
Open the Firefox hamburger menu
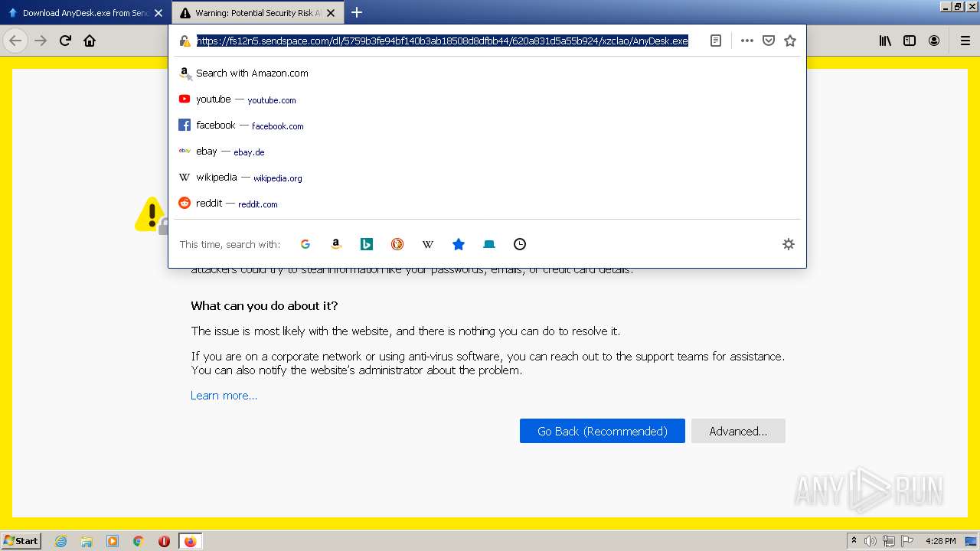tap(965, 41)
